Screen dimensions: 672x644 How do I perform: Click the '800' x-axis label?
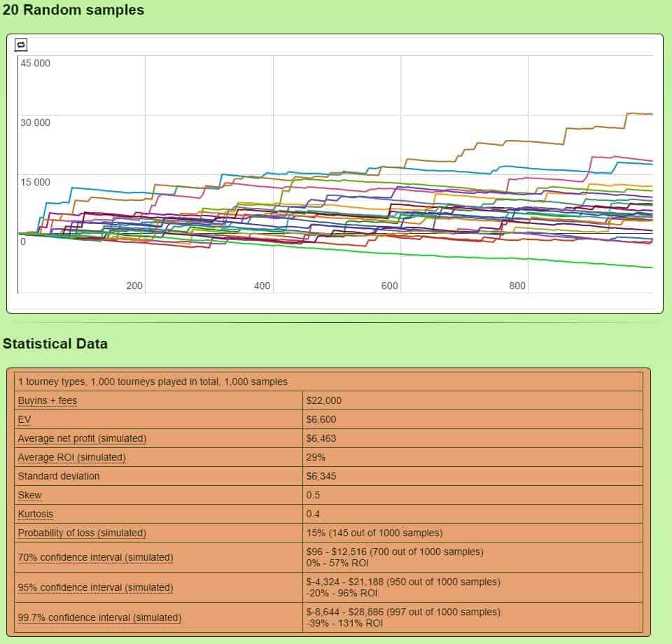[517, 286]
